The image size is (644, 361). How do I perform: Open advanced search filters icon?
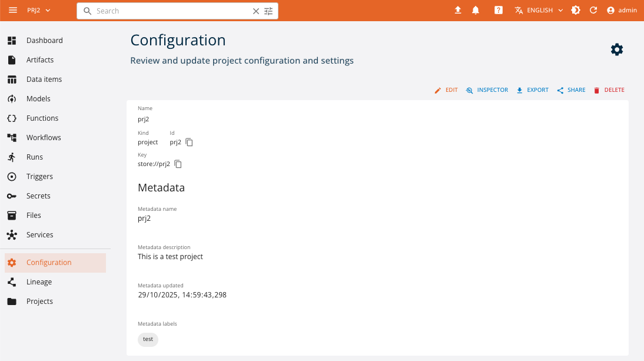[x=268, y=11]
